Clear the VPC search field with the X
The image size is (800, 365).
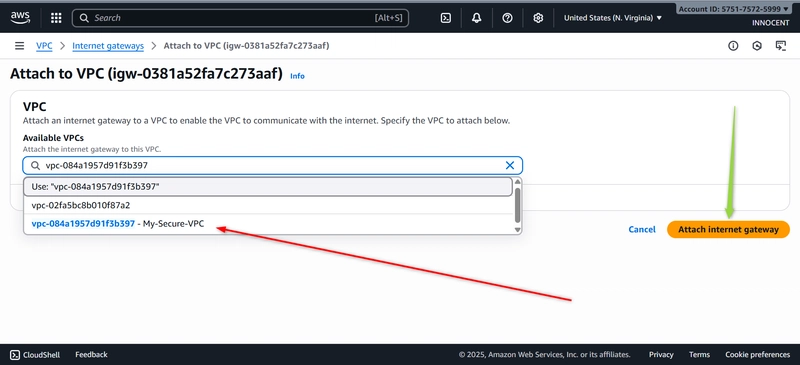(510, 165)
